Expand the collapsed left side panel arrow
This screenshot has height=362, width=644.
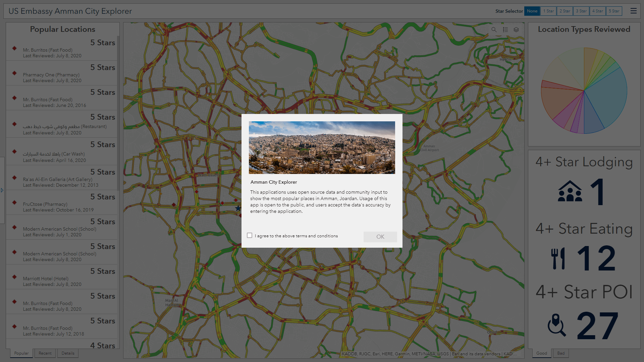click(2, 190)
